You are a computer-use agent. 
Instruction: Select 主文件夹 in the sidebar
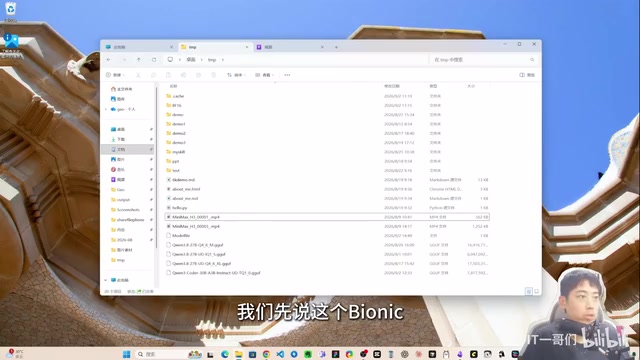tap(122, 89)
